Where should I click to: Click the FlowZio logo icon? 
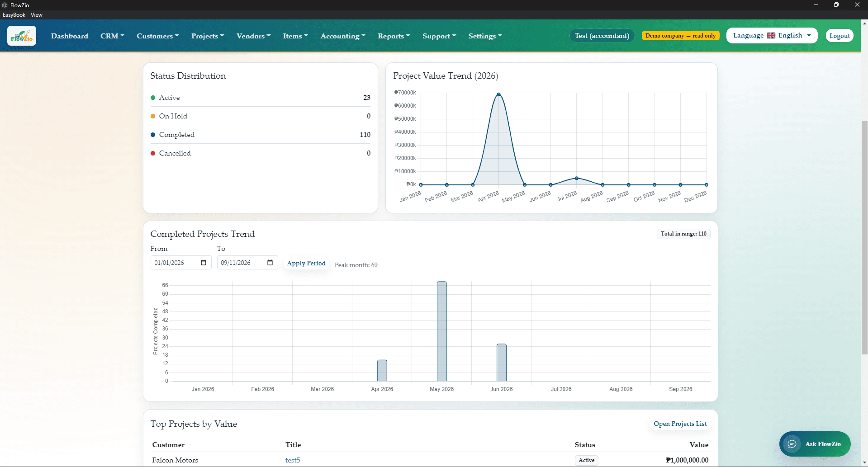tap(22, 36)
